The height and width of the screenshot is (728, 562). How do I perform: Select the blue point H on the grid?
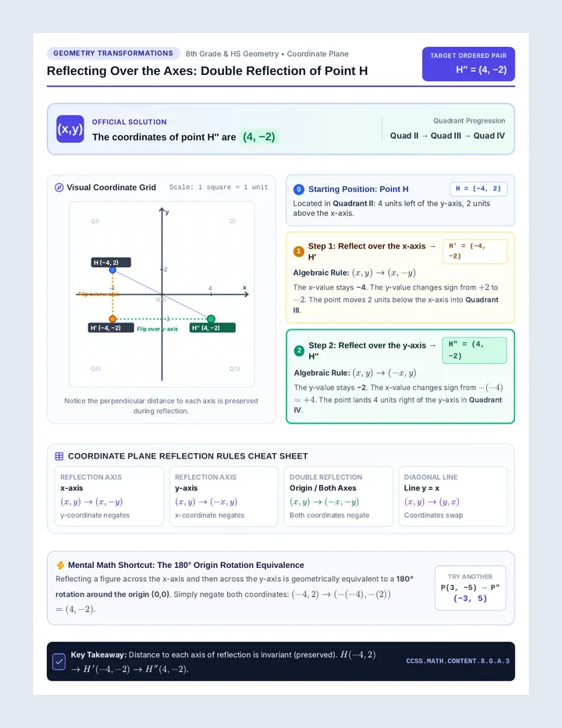[112, 269]
